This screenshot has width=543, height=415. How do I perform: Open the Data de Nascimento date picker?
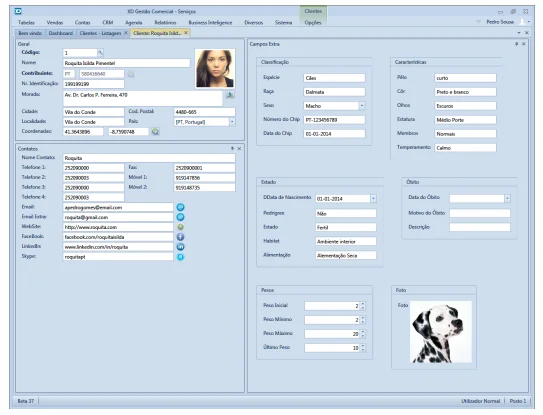click(x=373, y=198)
